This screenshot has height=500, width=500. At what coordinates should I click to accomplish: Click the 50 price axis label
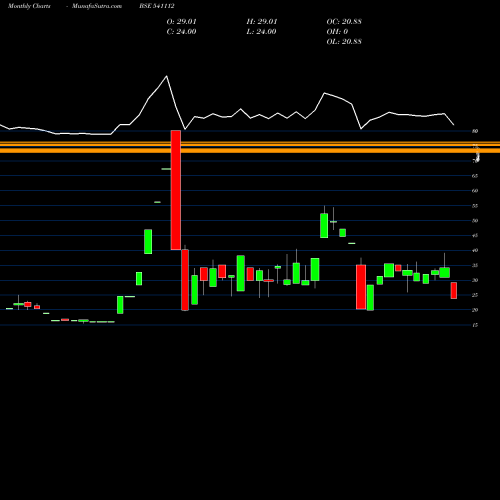(x=475, y=221)
